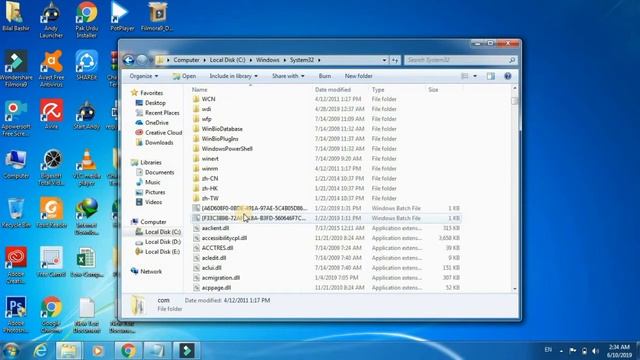Click the Filmora taskbar icon
The image size is (640, 360).
pos(187,351)
